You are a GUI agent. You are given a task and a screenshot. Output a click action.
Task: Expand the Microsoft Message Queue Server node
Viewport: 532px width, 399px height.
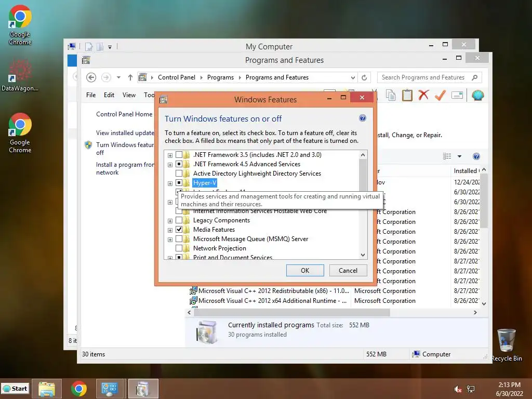click(170, 240)
